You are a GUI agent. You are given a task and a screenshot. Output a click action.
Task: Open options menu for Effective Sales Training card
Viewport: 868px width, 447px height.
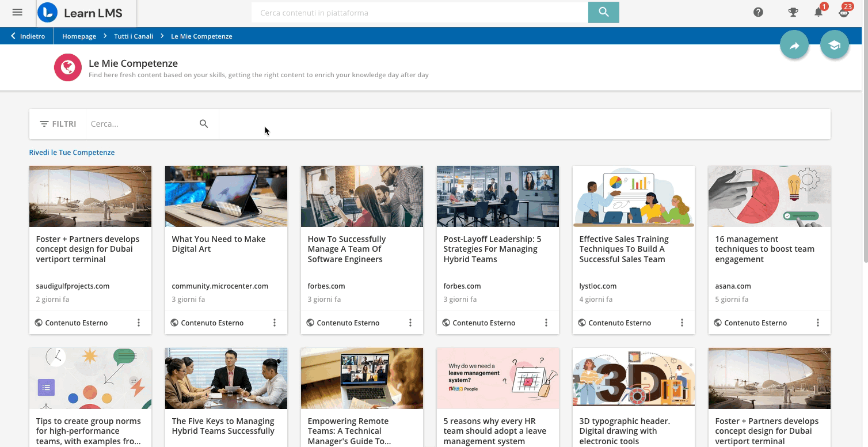coord(682,323)
